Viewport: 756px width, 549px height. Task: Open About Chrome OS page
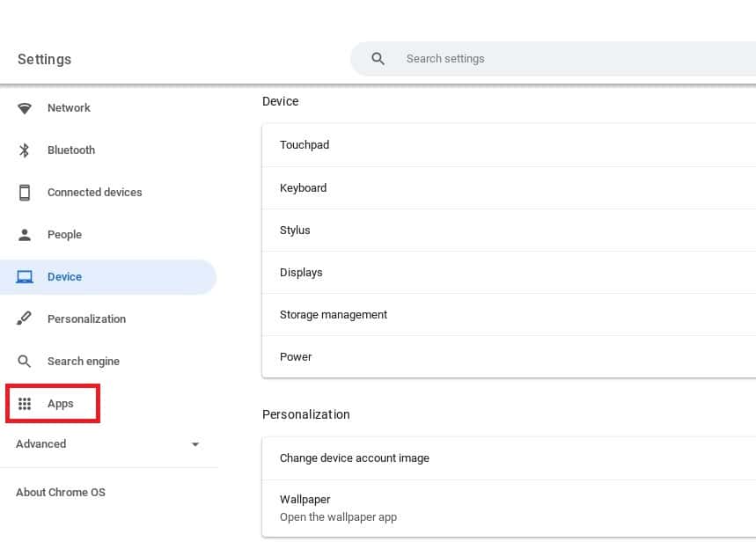pyautogui.click(x=61, y=492)
